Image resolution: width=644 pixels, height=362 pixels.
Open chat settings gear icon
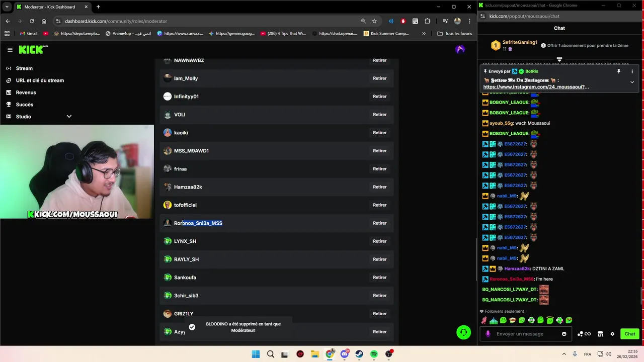pos(612,334)
